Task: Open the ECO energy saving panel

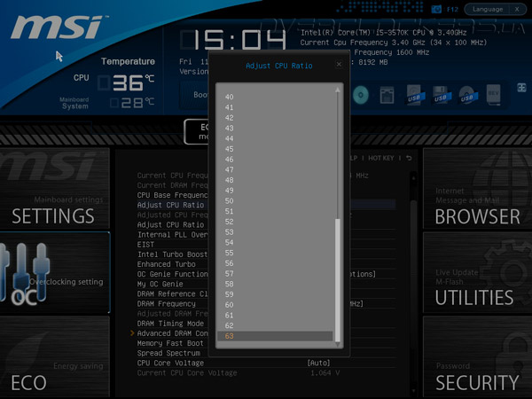Action: 54,357
